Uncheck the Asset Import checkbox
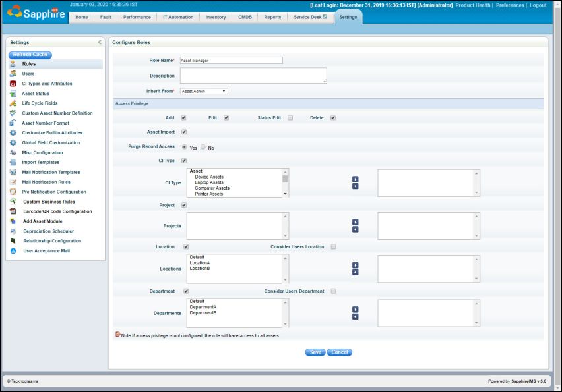This screenshot has width=562, height=392. [184, 132]
